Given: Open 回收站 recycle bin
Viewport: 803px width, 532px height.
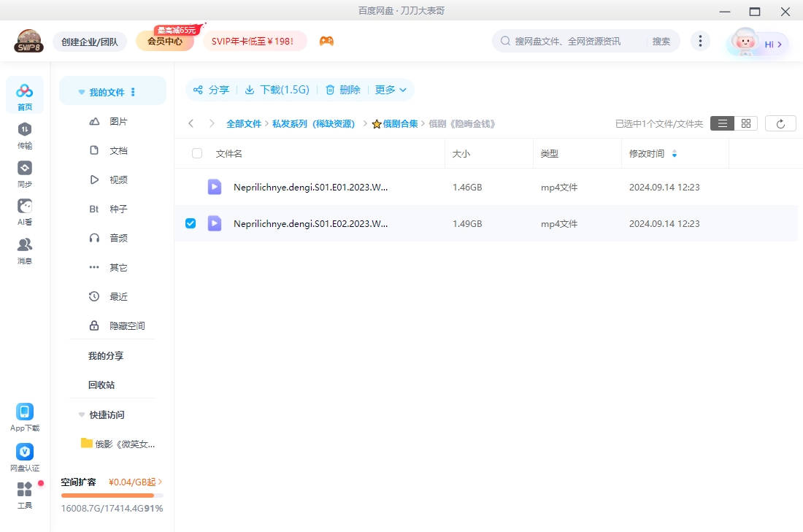Looking at the screenshot, I should coord(101,385).
